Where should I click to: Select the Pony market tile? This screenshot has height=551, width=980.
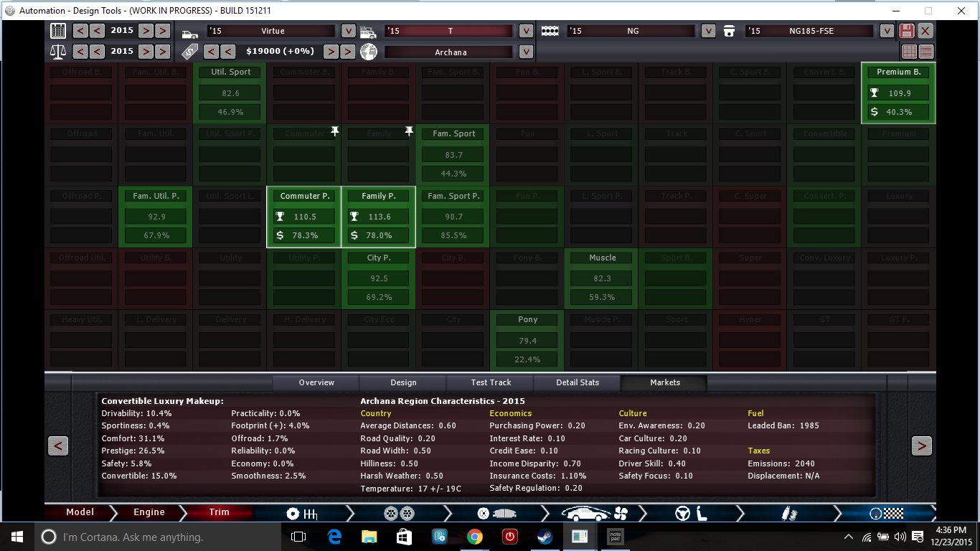pos(528,340)
